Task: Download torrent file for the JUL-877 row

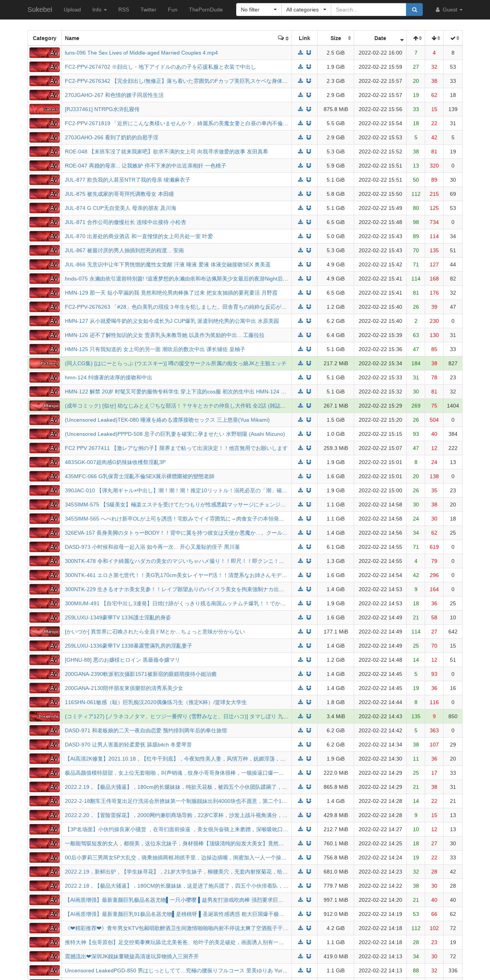Action: click(x=300, y=180)
